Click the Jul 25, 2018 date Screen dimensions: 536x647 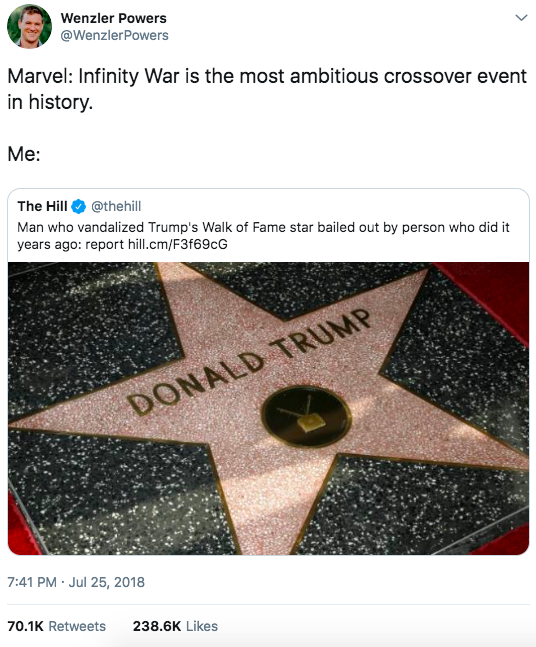[106, 582]
